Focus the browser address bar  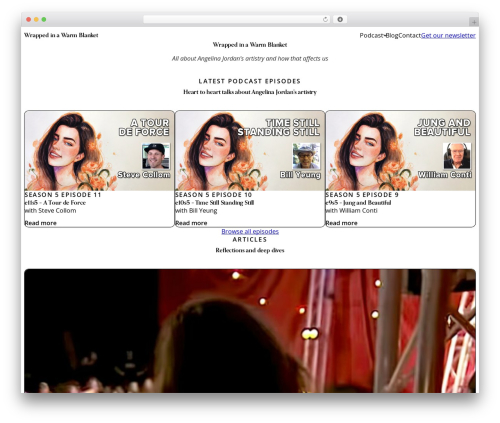click(x=237, y=20)
